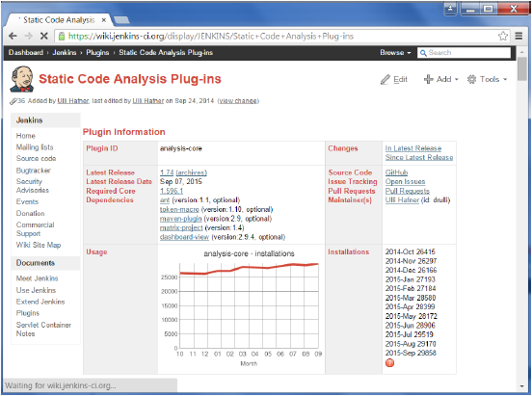Open required core 1.596.1 link

pos(172,191)
